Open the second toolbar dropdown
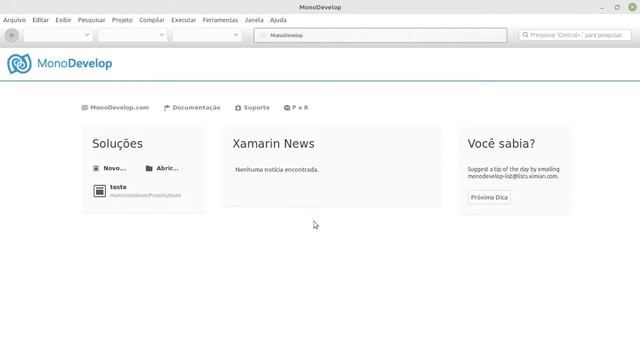Screen dimensions: 640x360 [x=132, y=36]
